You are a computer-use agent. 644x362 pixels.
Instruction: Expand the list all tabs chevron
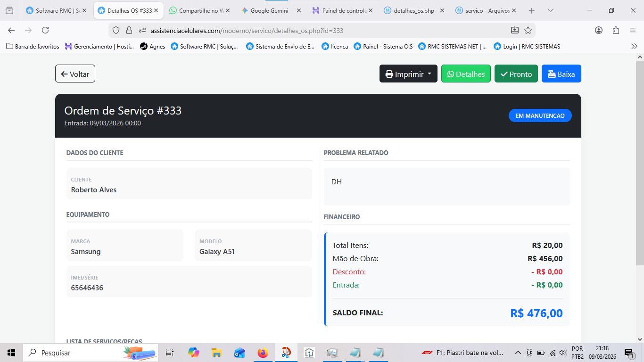[550, 10]
